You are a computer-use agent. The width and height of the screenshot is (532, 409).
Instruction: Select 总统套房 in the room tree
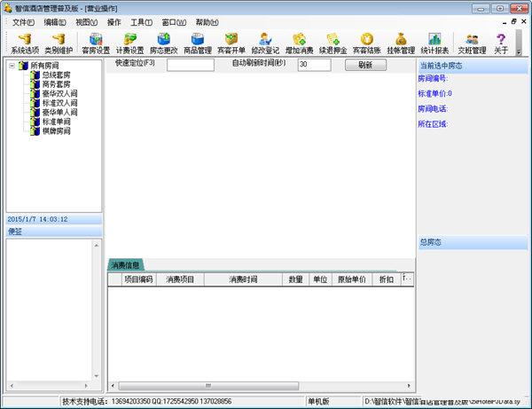(x=56, y=75)
